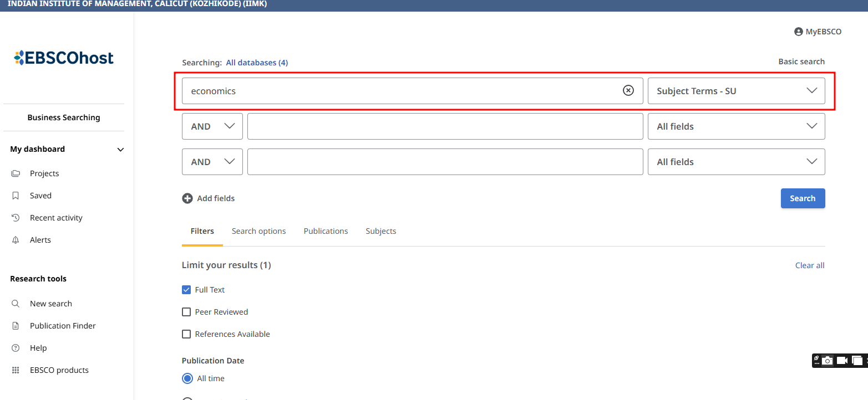
Task: Click the EBSCOhost logo
Action: coord(64,58)
